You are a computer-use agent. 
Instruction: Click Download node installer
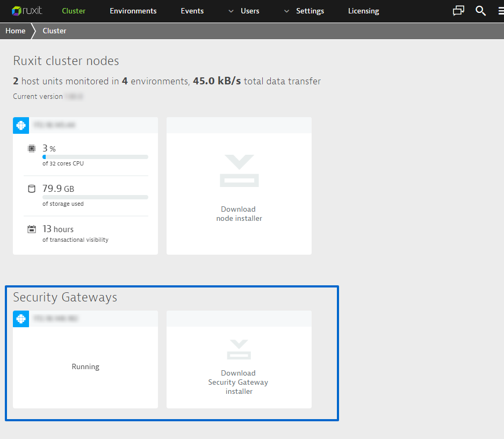click(239, 214)
